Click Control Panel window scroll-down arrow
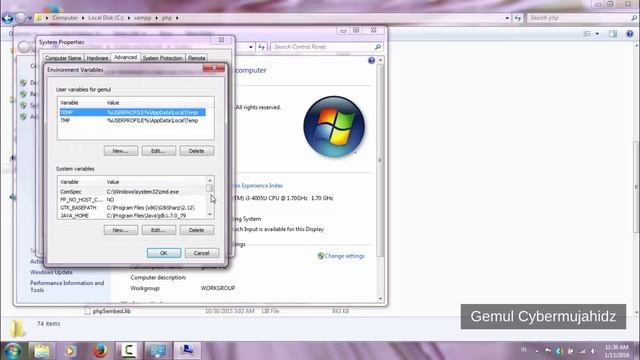Image resolution: width=640 pixels, height=360 pixels. [x=380, y=299]
